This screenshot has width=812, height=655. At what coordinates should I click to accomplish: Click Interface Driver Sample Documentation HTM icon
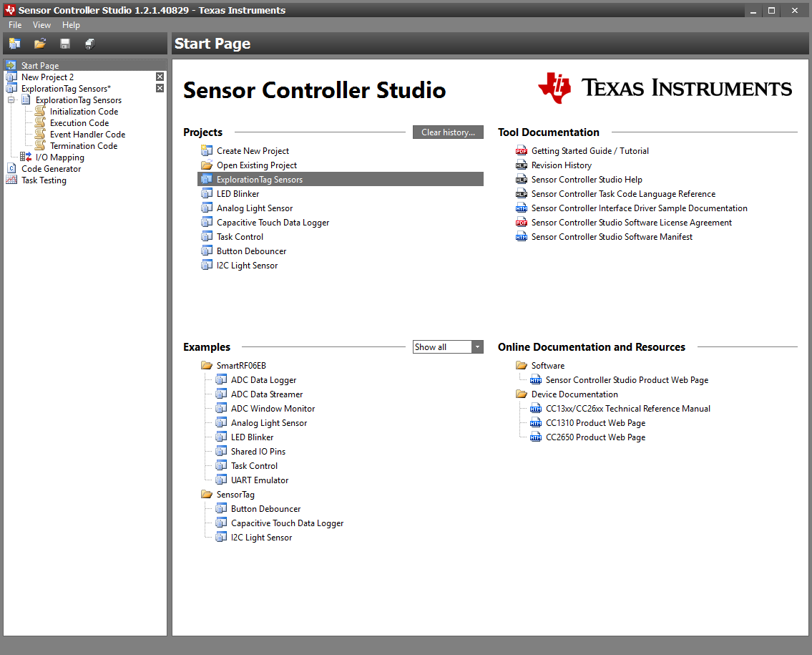[522, 208]
